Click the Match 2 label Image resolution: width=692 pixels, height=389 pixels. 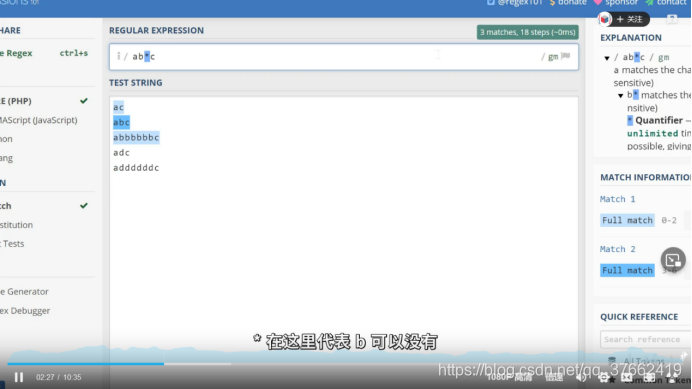click(x=617, y=249)
